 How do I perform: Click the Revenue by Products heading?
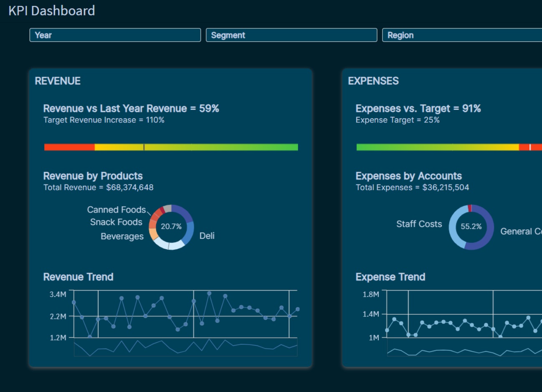[x=93, y=176]
